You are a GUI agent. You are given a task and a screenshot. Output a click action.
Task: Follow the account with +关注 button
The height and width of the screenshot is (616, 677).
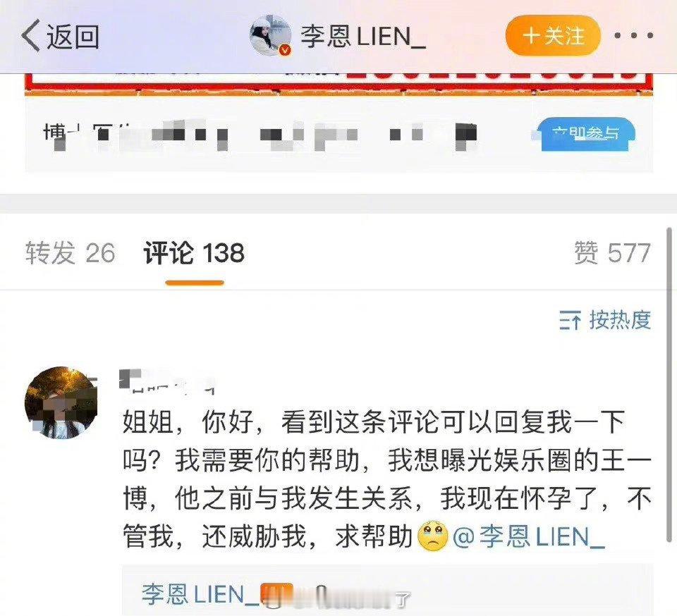[553, 35]
